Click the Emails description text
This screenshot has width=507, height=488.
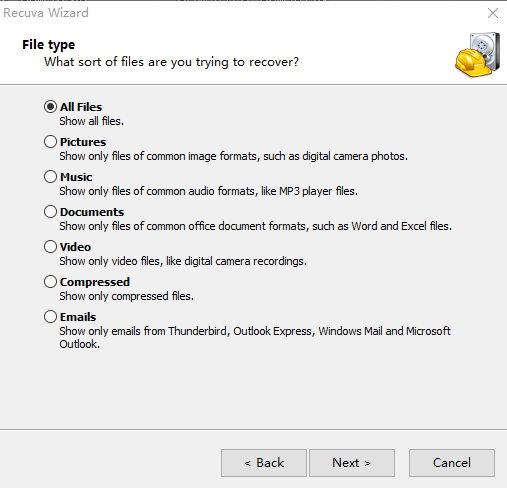[255, 337]
